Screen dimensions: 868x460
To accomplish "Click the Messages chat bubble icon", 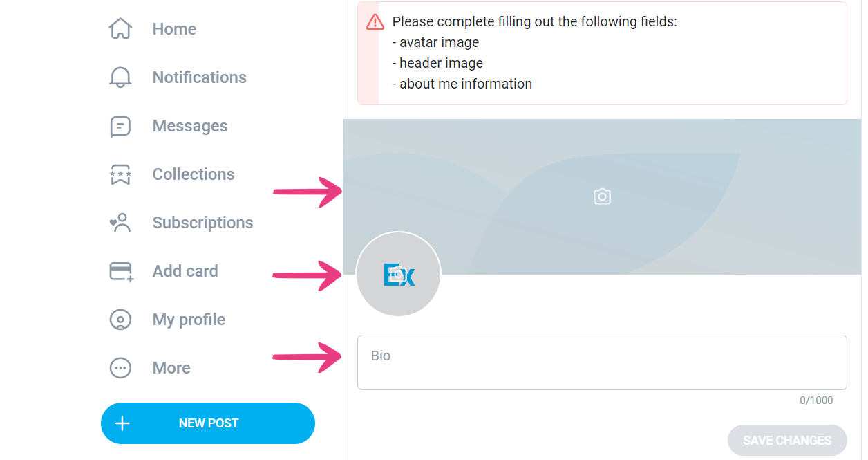I will (x=120, y=126).
